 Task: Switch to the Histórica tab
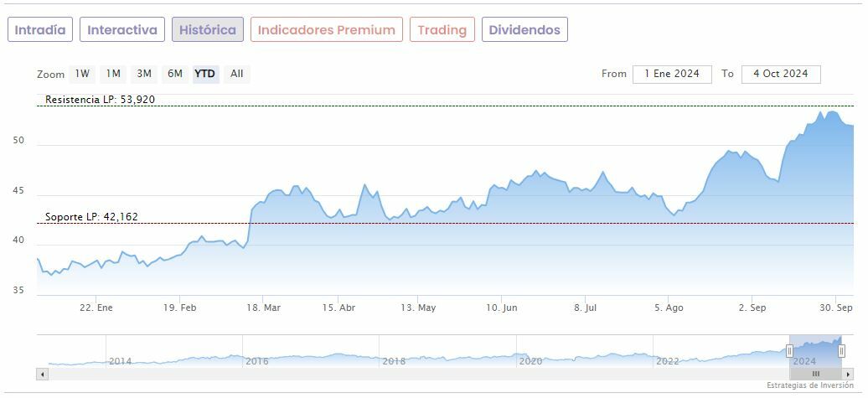click(x=208, y=30)
